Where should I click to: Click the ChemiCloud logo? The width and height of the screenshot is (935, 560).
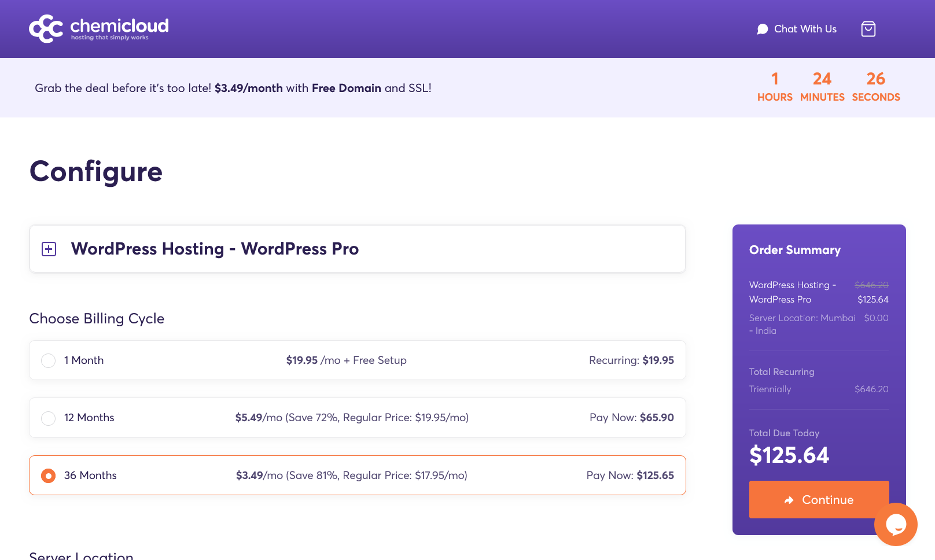point(99,29)
